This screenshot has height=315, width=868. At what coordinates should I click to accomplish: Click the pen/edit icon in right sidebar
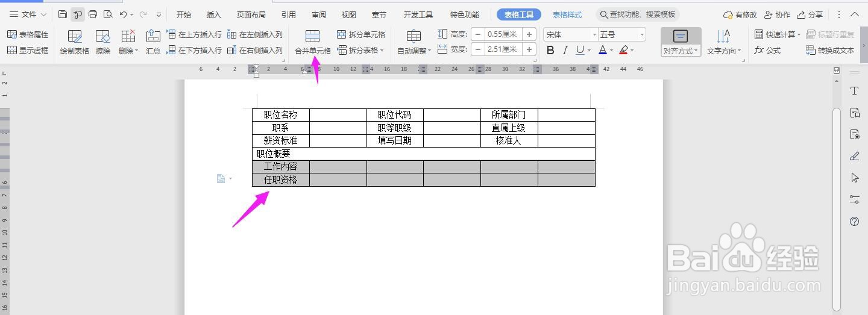click(x=854, y=156)
